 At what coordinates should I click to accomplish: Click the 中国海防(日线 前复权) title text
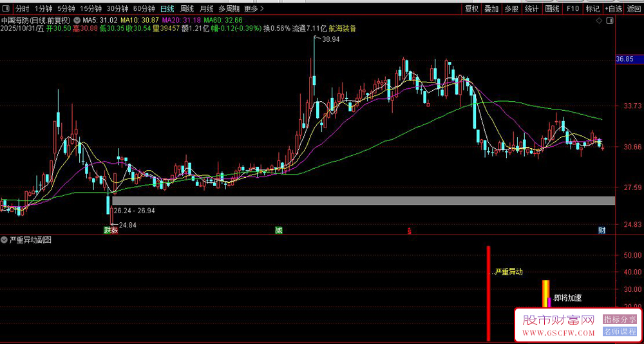coord(36,20)
